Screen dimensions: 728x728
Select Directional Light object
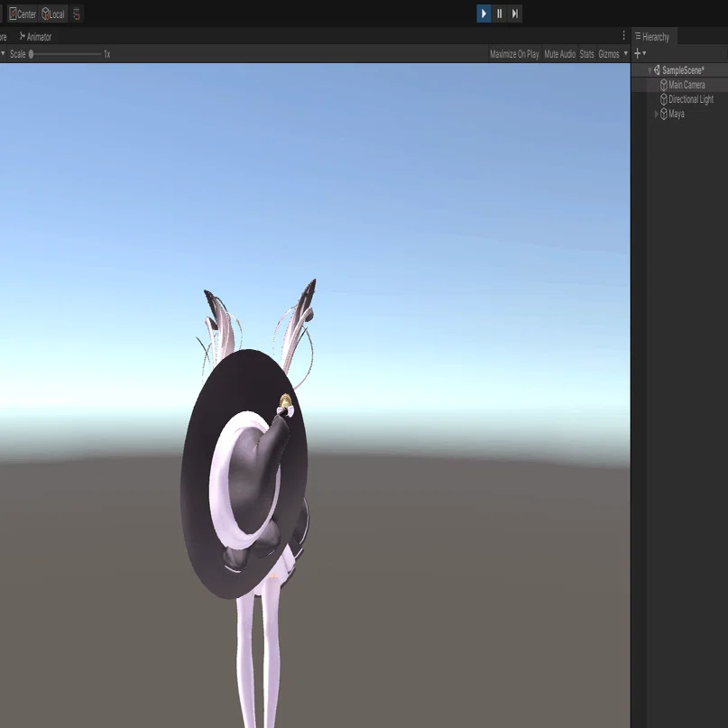pyautogui.click(x=691, y=99)
